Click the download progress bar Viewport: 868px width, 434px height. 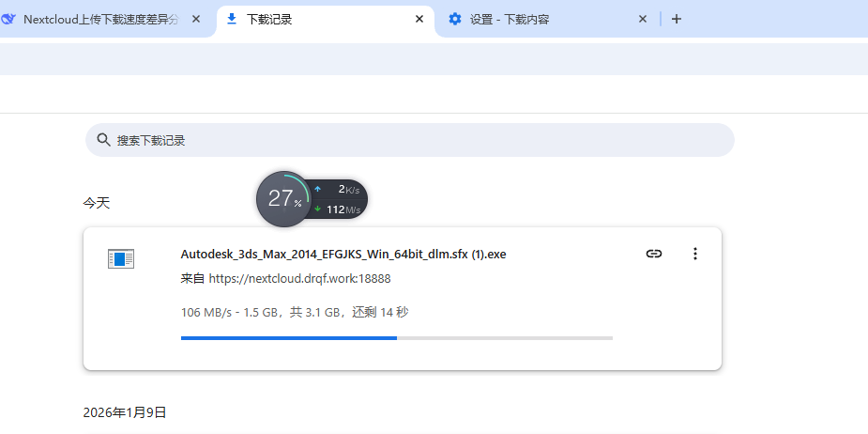[x=396, y=337]
